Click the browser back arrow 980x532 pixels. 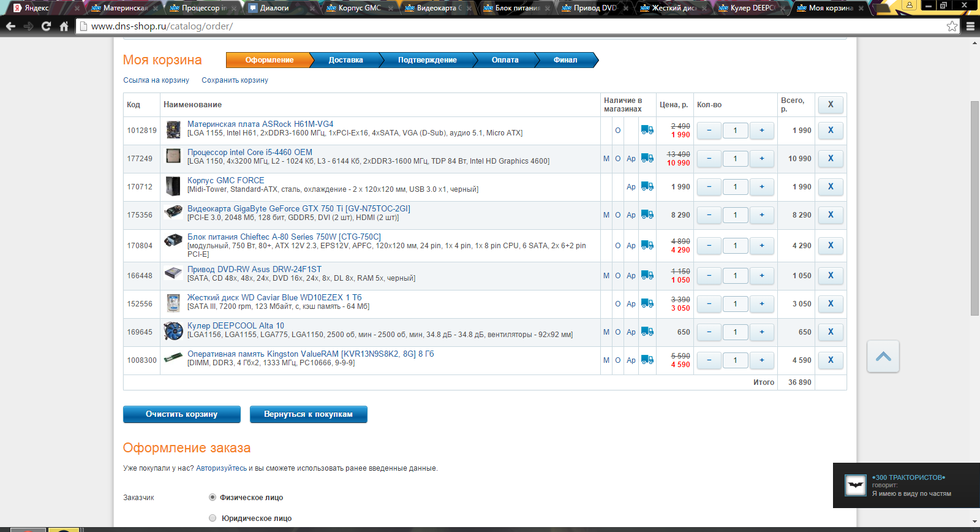10,26
